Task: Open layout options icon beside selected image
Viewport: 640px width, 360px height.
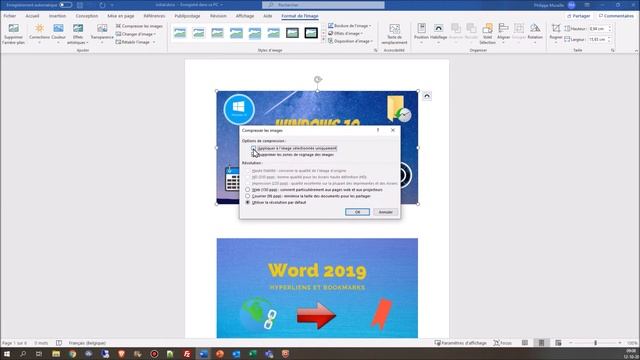Action: [x=427, y=96]
